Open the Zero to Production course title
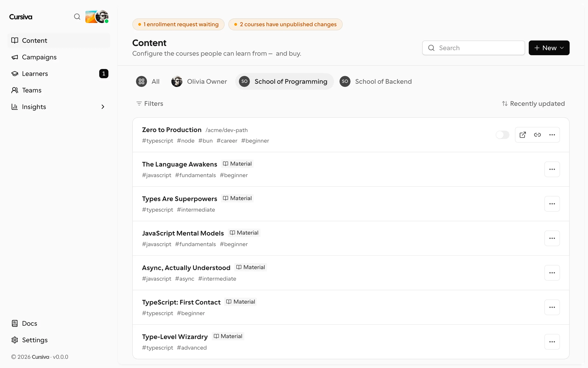This screenshot has width=588, height=368. coord(172,130)
